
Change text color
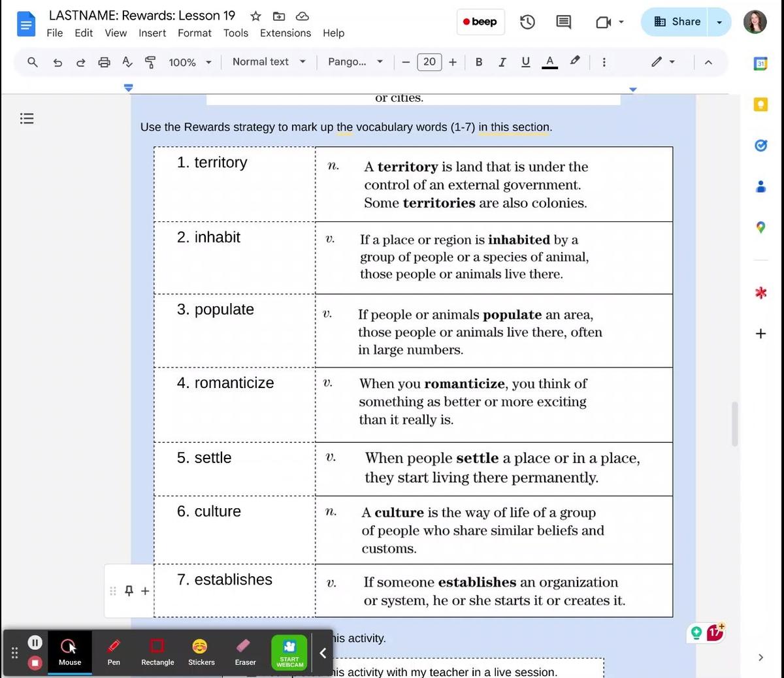550,62
